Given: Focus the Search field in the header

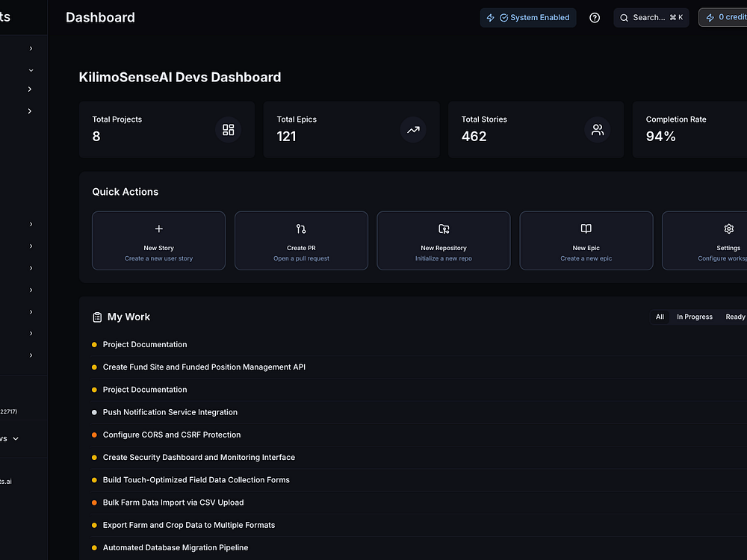Looking at the screenshot, I should point(651,18).
